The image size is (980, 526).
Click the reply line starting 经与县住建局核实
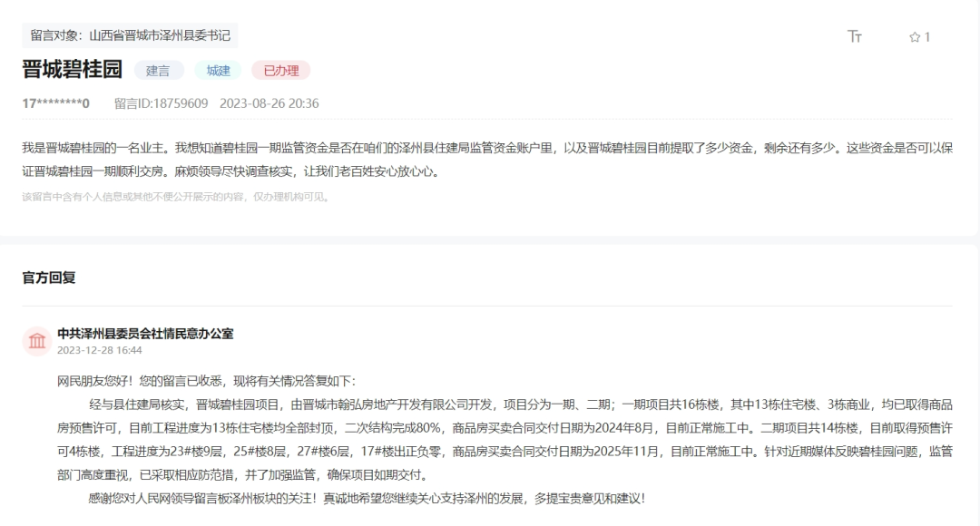tap(521, 404)
